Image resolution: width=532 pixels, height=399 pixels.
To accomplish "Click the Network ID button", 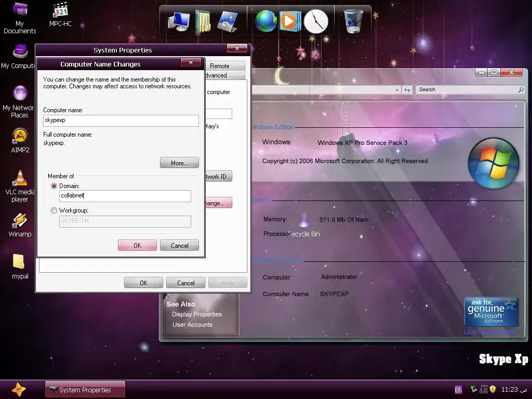I will coord(219,176).
